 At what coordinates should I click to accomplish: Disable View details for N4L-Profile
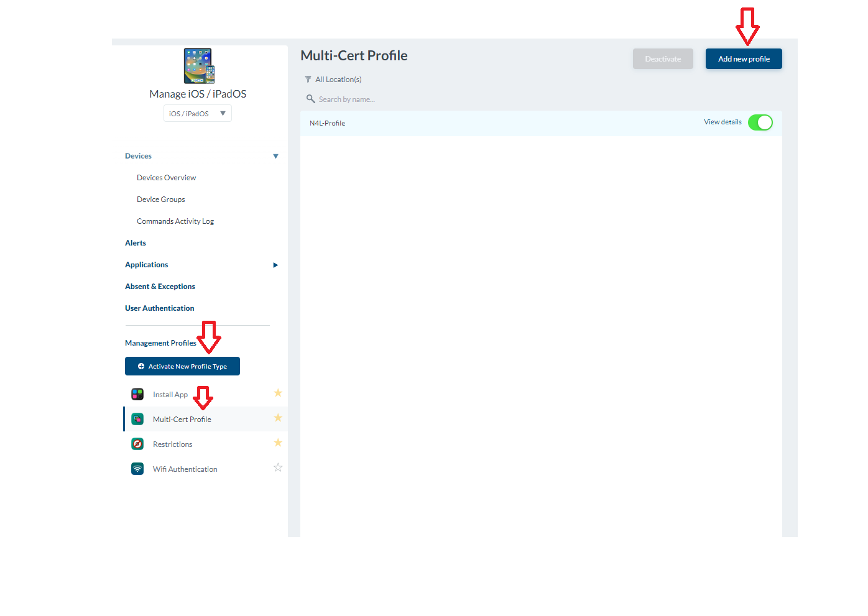click(760, 122)
